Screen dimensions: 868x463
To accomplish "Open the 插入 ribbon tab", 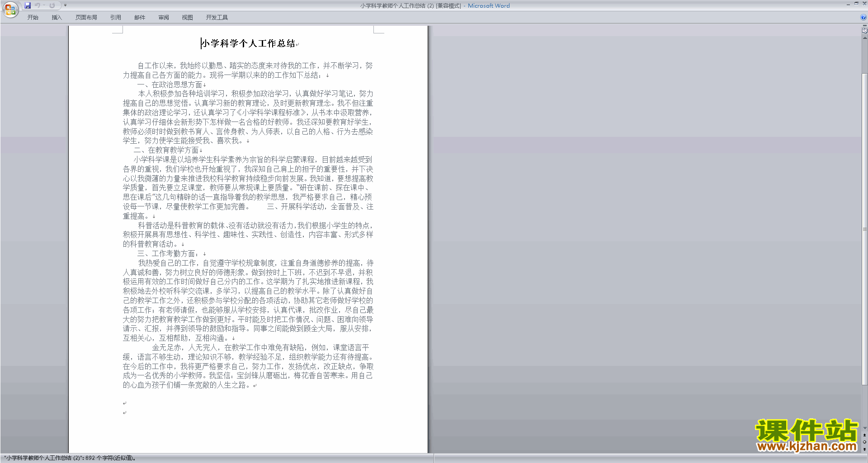I will 57,18.
